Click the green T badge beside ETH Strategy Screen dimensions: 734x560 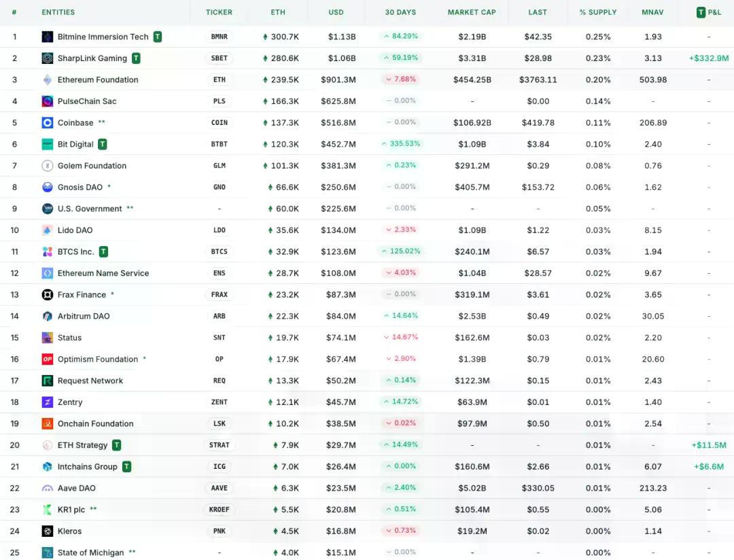(x=117, y=445)
